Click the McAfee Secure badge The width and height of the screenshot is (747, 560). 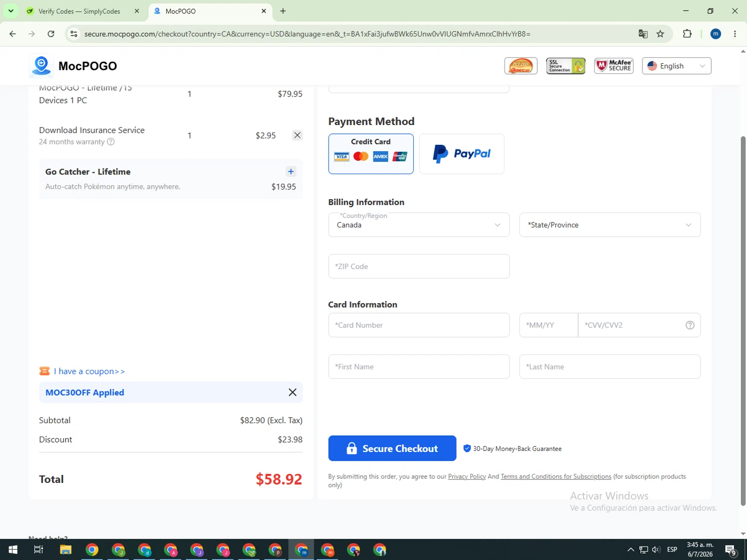click(x=614, y=66)
